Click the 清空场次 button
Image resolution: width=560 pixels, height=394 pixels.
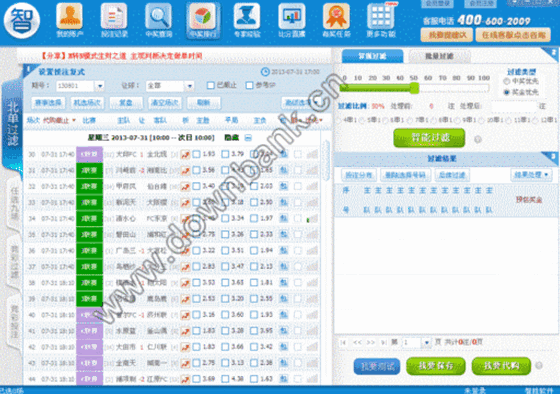(x=165, y=103)
